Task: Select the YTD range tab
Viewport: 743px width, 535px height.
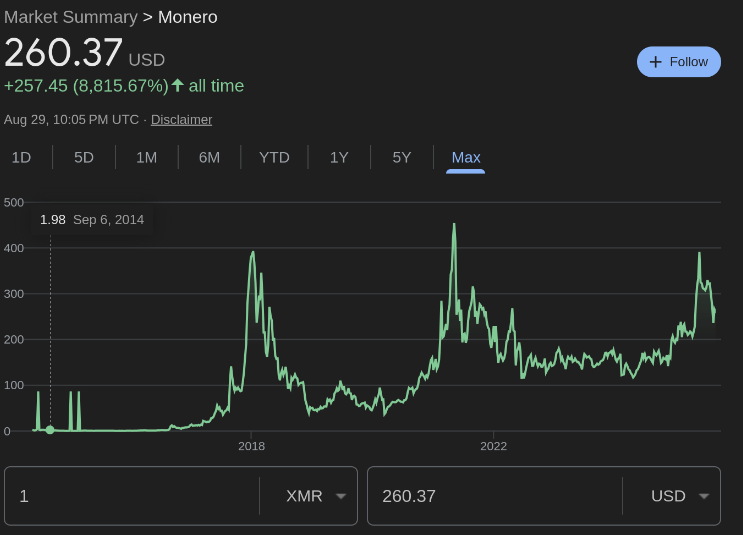Action: point(274,157)
